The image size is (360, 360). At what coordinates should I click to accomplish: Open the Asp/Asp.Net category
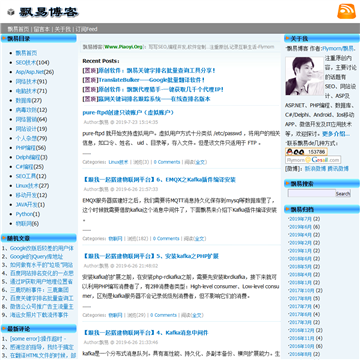coord(30,72)
